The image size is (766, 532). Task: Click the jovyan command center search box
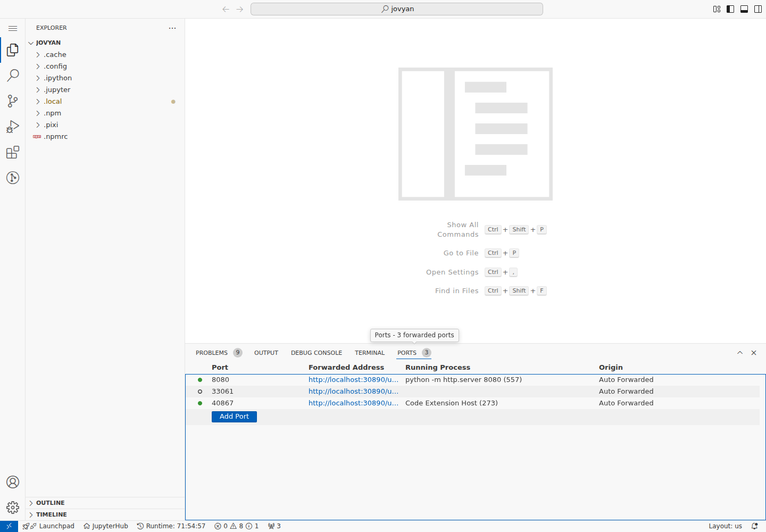pos(397,9)
